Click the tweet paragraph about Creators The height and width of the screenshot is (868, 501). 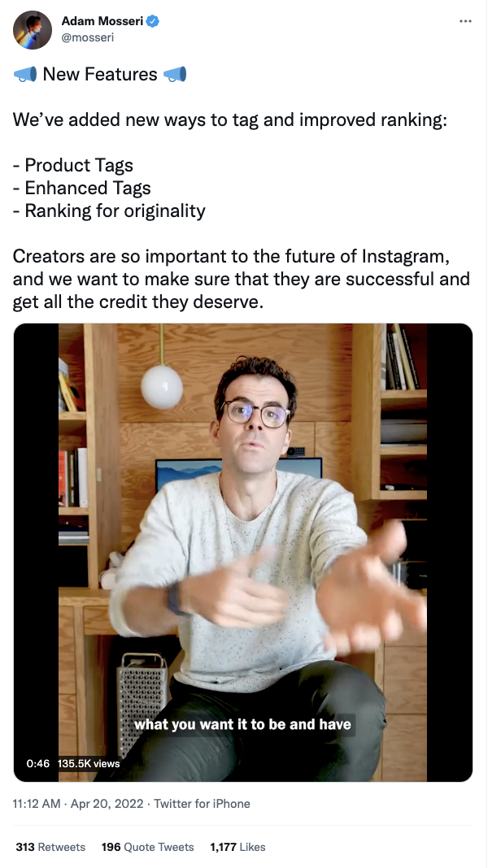[241, 279]
